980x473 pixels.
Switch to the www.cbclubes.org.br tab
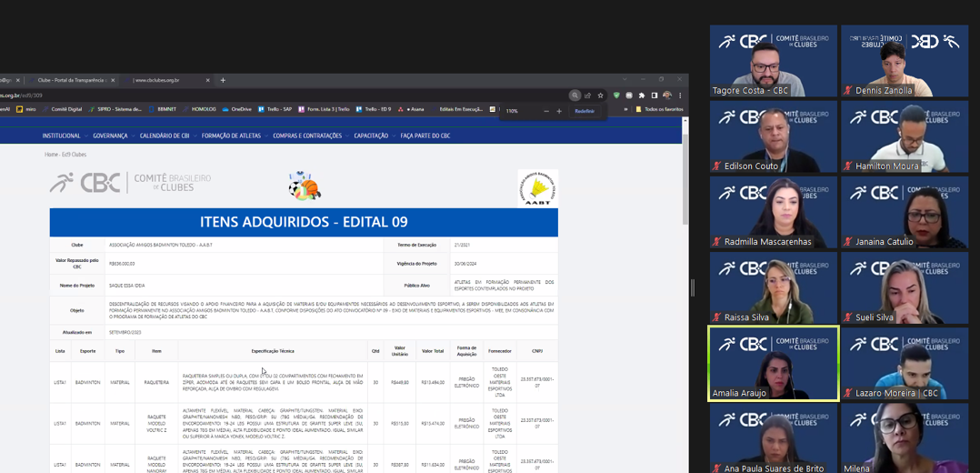point(165,80)
